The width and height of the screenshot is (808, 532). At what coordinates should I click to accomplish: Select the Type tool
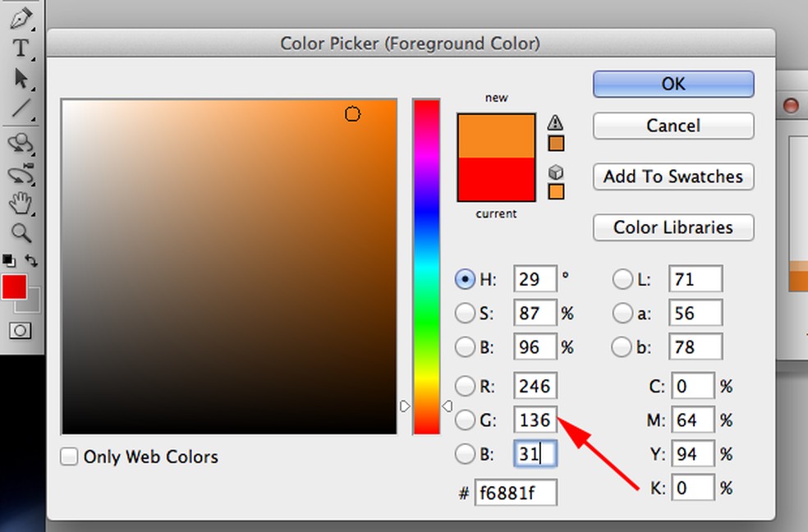pos(21,48)
